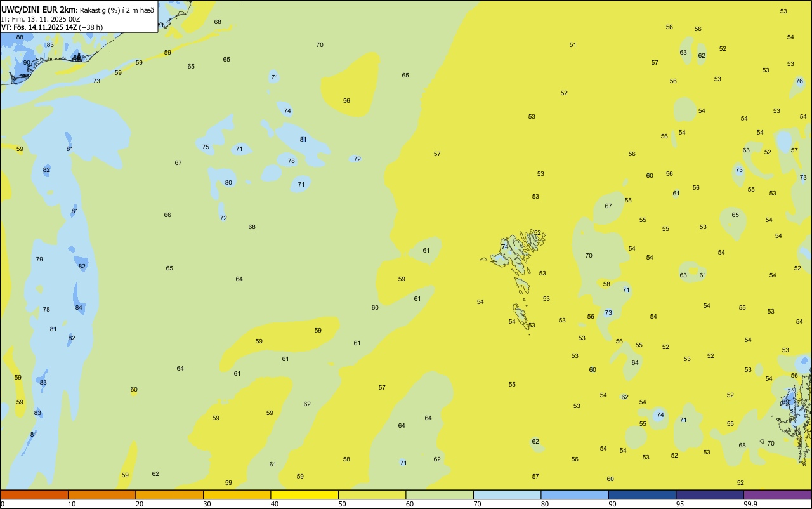The height and width of the screenshot is (509, 812).
Task: Click the humidity value '75' on the map
Action: click(x=206, y=147)
